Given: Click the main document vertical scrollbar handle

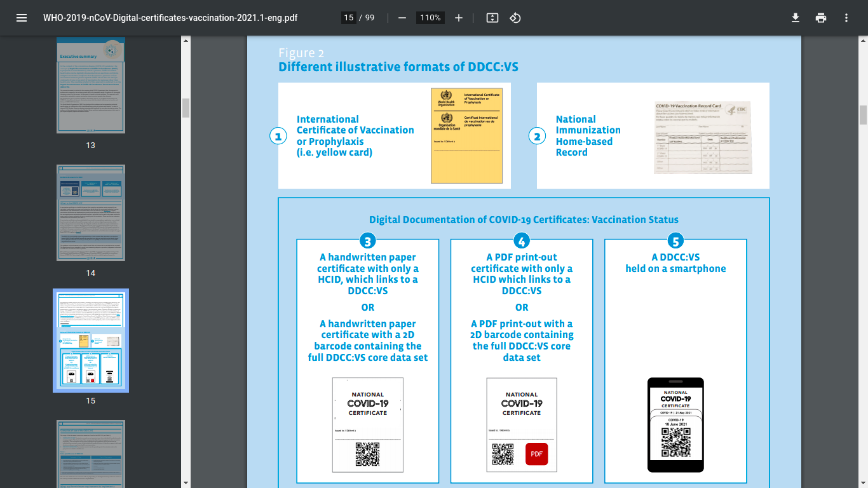Looking at the screenshot, I should (863, 115).
